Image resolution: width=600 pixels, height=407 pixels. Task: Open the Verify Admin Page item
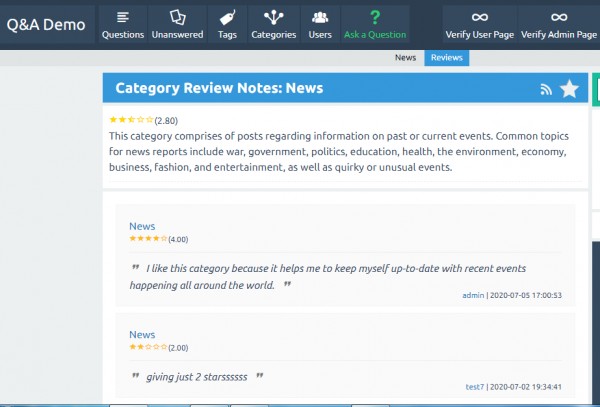click(x=558, y=24)
